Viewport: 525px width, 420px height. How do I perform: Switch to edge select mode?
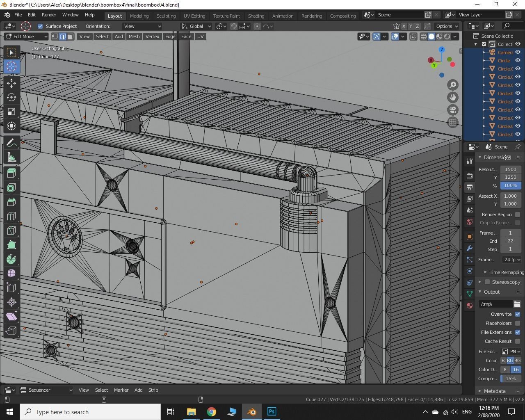point(63,37)
